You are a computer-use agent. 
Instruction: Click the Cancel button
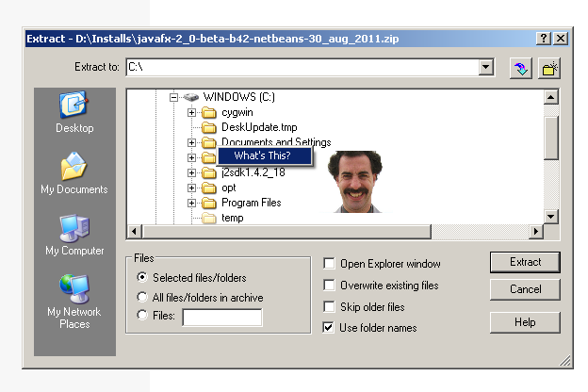(x=525, y=289)
